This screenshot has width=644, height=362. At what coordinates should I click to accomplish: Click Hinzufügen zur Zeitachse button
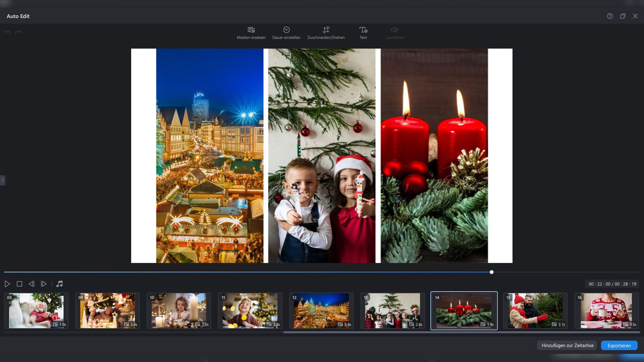pos(567,345)
